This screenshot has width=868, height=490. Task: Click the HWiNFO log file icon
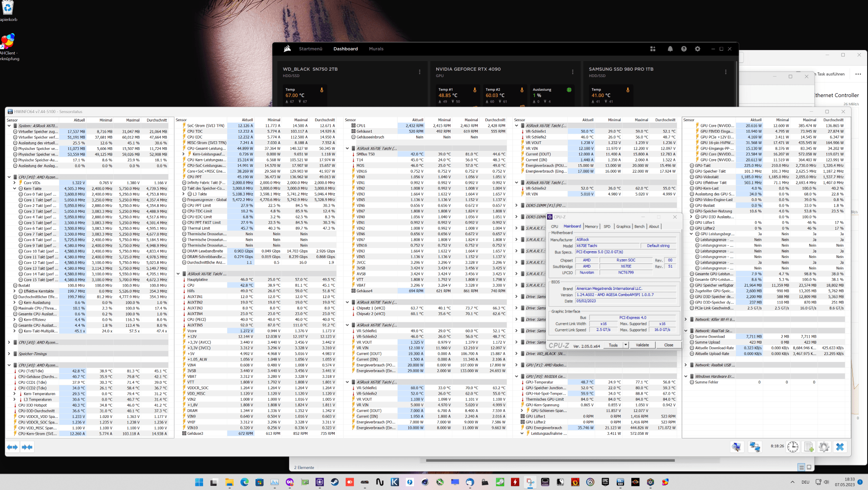(809, 447)
